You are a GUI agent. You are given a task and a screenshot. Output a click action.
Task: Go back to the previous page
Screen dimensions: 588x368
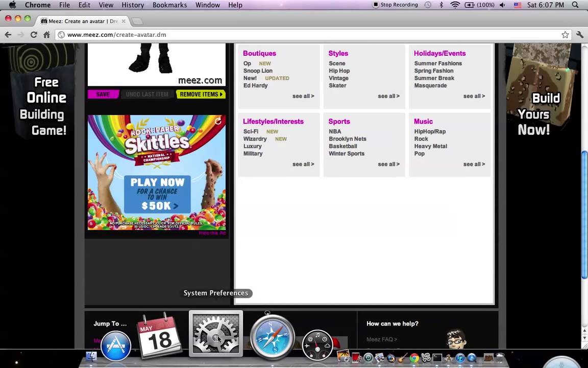[8, 35]
